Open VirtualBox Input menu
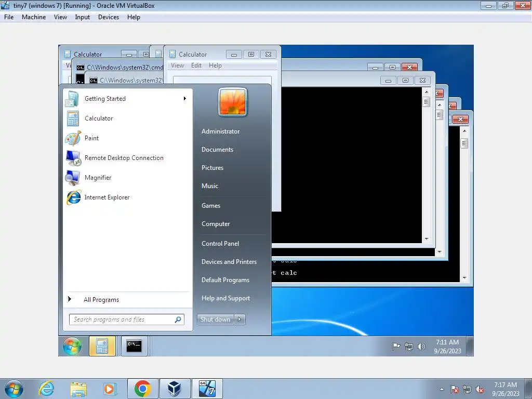Screen dimensions: 532x399 click(x=82, y=17)
